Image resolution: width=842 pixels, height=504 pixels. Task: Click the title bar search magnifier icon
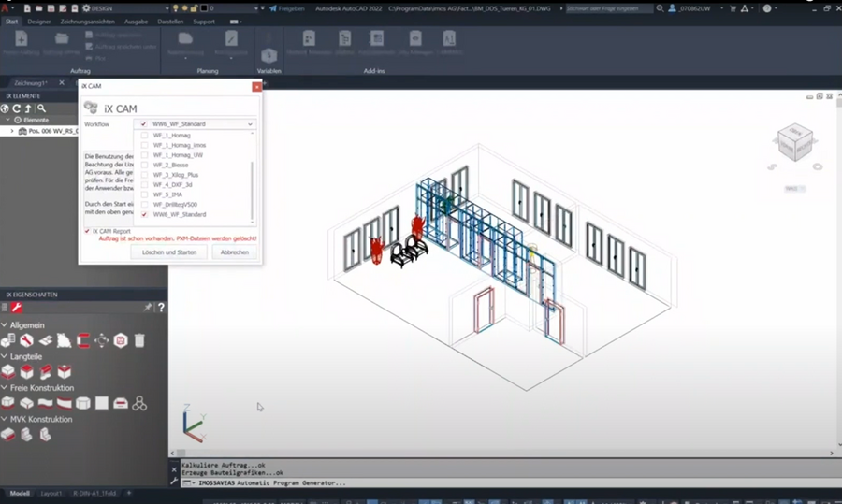click(660, 8)
